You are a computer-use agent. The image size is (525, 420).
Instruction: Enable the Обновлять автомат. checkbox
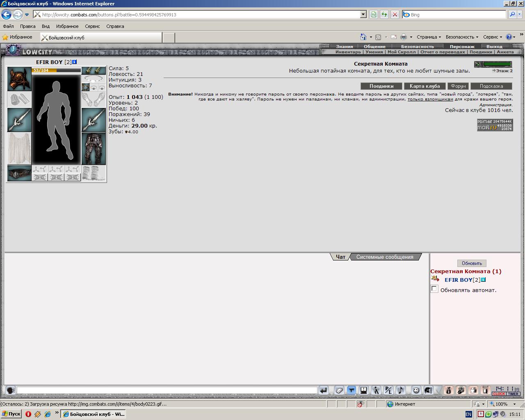[x=434, y=289]
